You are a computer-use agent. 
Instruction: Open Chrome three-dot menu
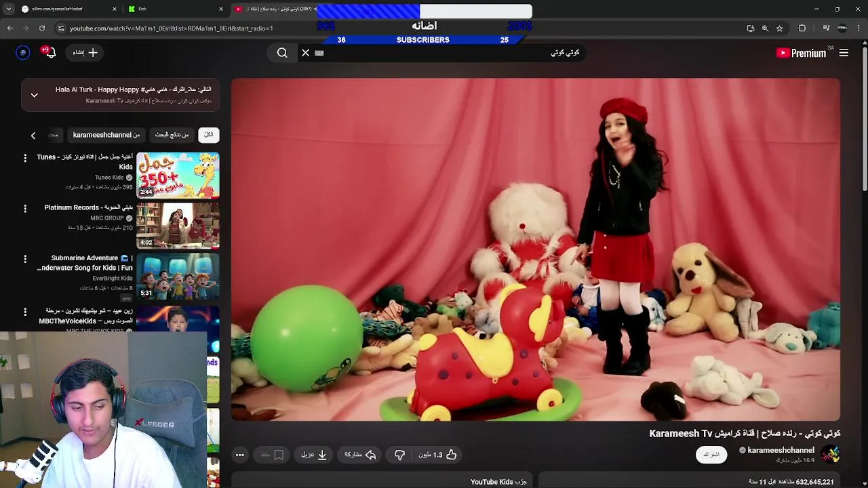point(859,28)
